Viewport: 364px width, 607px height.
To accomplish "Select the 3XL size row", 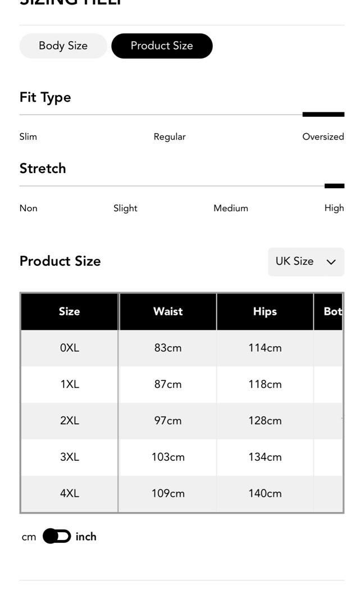I will (x=70, y=457).
